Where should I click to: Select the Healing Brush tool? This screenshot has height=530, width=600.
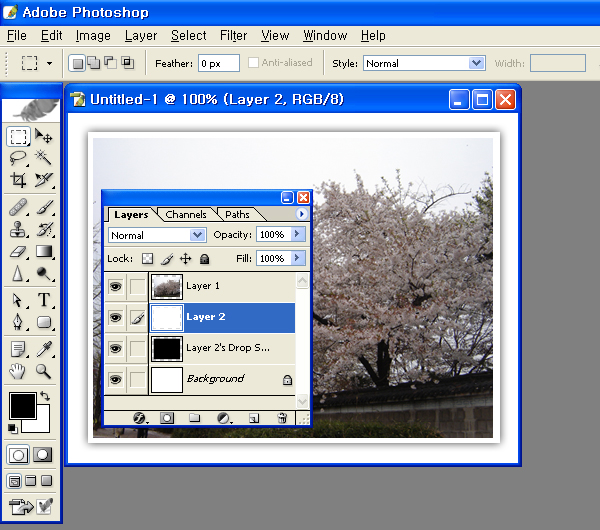click(x=18, y=207)
